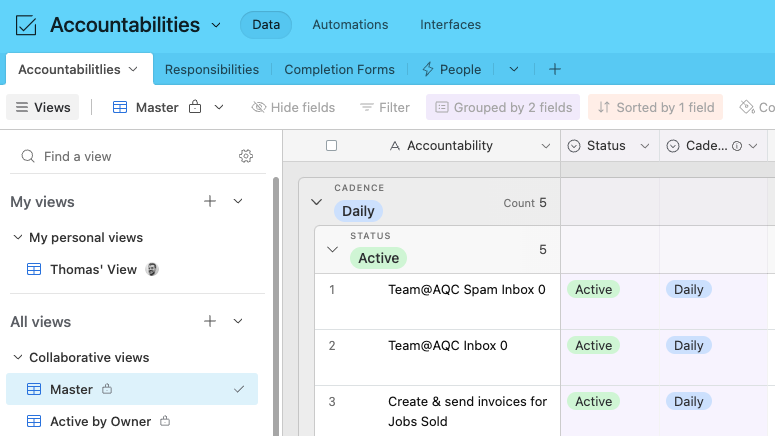Viewport: 775px width, 436px height.
Task: Switch to the Responsibilities table tab
Action: point(212,69)
